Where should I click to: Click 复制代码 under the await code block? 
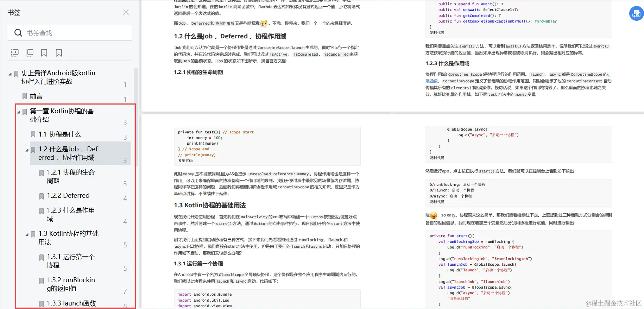point(437,32)
